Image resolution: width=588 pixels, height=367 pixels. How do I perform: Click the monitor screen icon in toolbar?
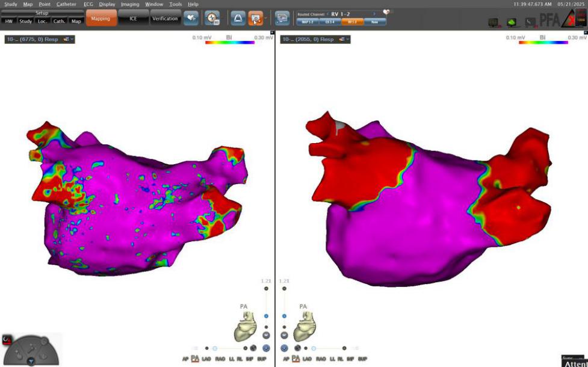282,19
